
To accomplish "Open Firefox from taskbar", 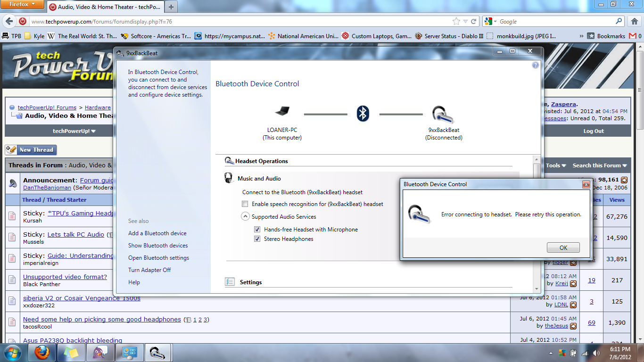I will tap(42, 353).
